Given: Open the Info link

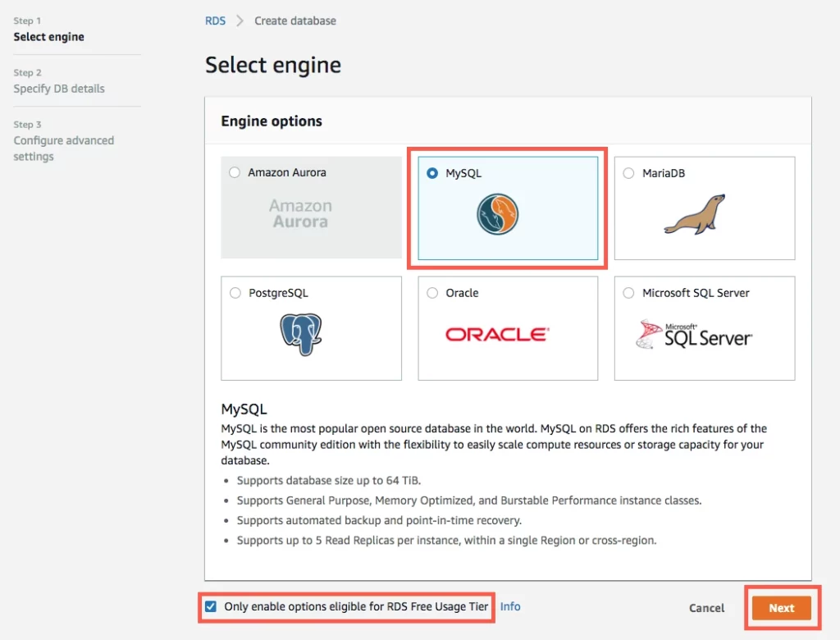Looking at the screenshot, I should (510, 606).
